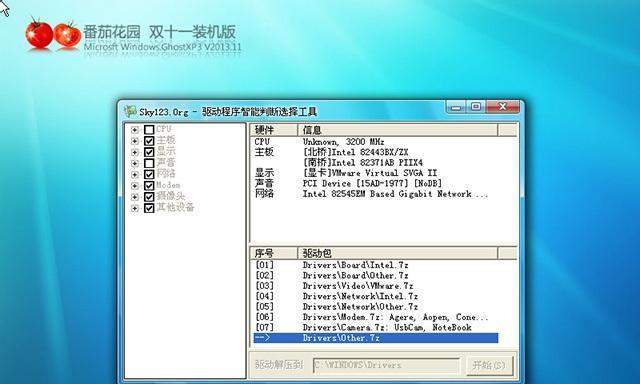Enable the CPU driver checkbox
Viewport: 640px width, 384px height.
coord(149,130)
